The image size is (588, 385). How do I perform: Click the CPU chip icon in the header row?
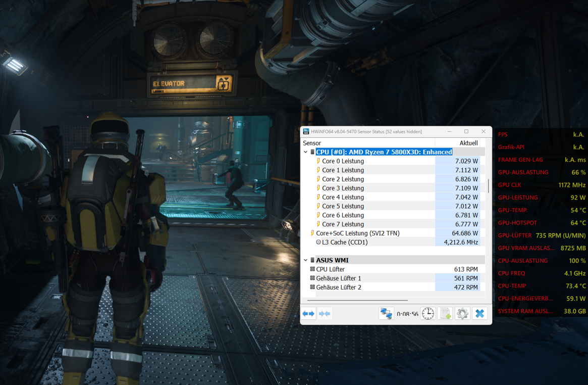click(x=312, y=152)
